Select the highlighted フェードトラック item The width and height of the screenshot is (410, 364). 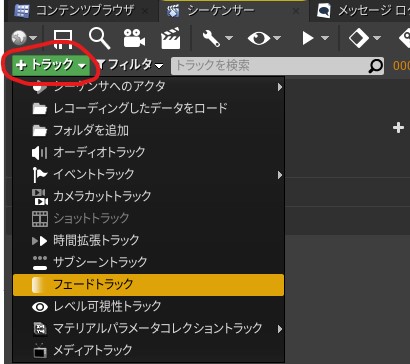(x=148, y=285)
